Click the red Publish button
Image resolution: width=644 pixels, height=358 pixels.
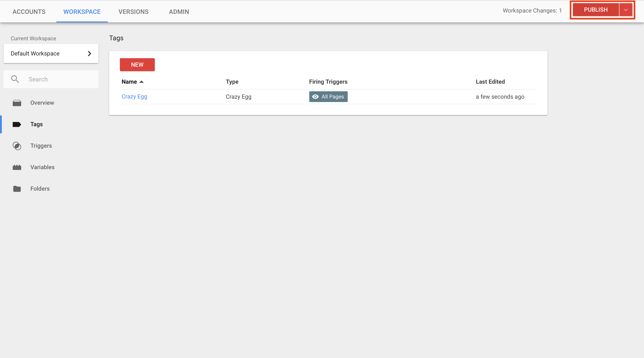click(x=596, y=10)
